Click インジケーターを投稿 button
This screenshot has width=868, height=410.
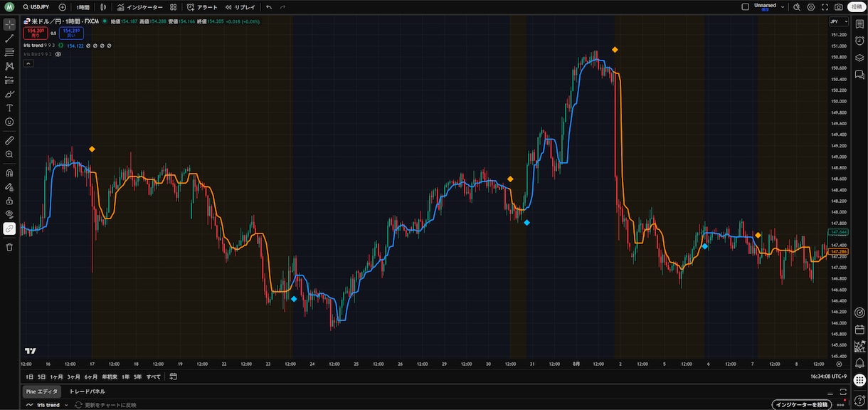pos(801,405)
